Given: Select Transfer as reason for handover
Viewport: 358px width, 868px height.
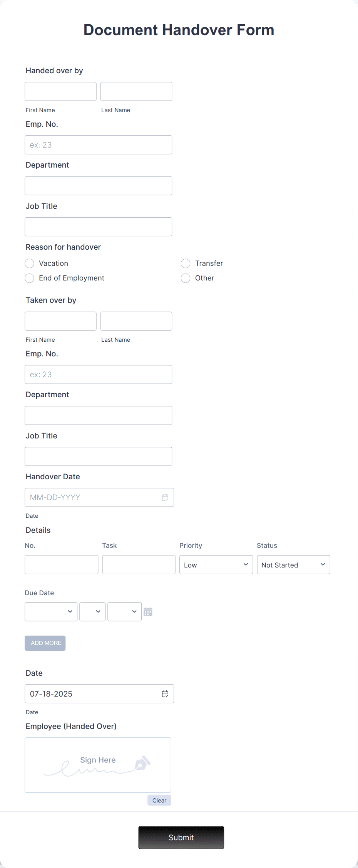Looking at the screenshot, I should click(186, 263).
